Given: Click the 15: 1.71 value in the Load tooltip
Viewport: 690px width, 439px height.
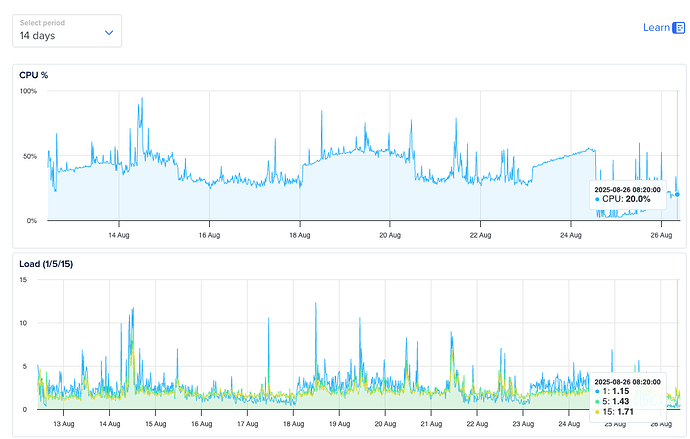Looking at the screenshot, I should click(x=622, y=410).
